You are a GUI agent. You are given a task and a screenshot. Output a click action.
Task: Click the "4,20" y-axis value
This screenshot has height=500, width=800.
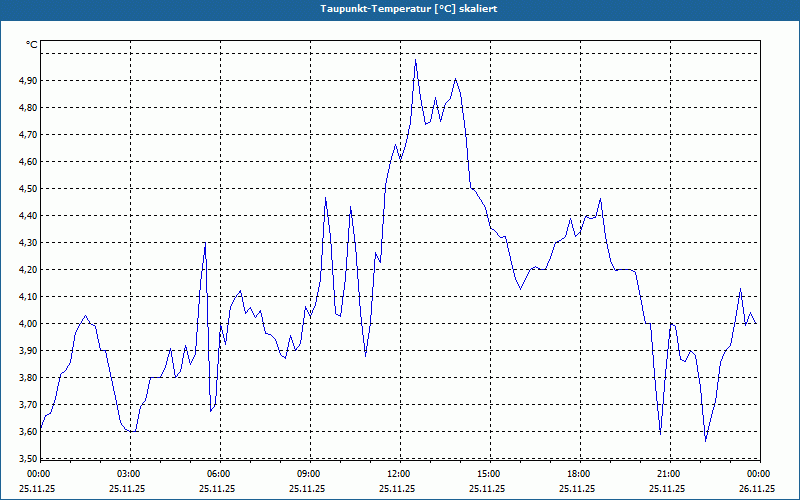click(29, 270)
